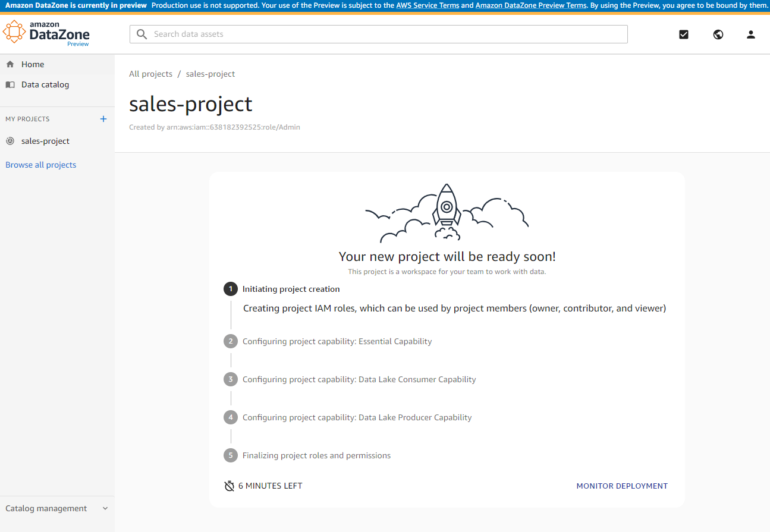Open the user profile icon
The width and height of the screenshot is (770, 532).
[x=751, y=34]
